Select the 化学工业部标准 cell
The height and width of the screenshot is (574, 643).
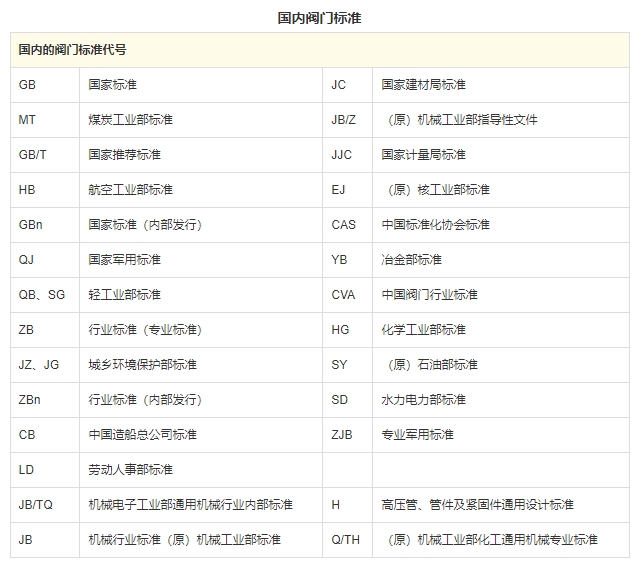(501, 330)
